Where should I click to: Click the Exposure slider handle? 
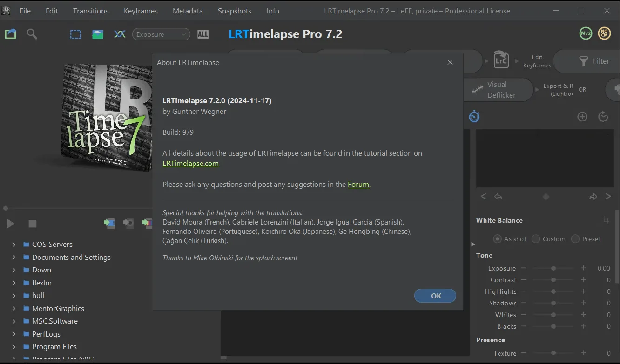click(553, 268)
